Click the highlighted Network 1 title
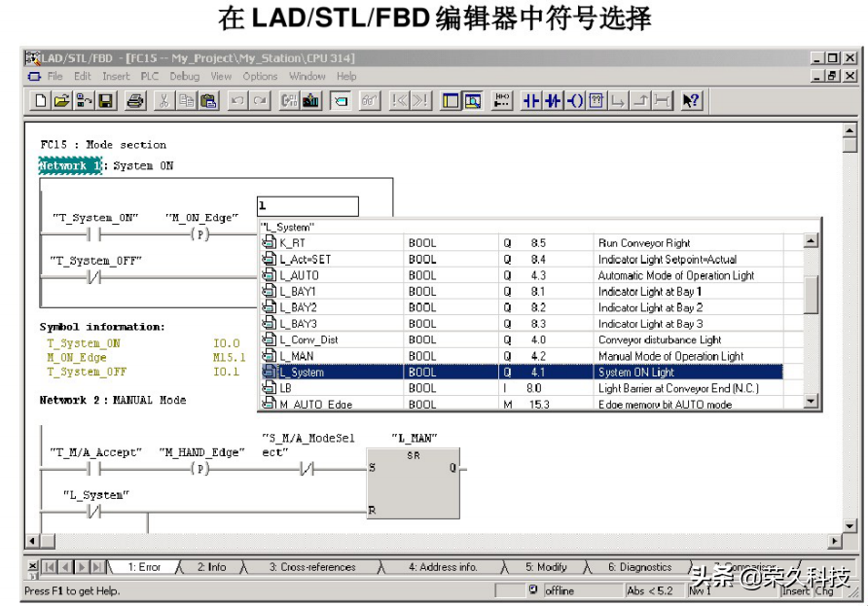Screen dimensions: 868x606 [70, 165]
